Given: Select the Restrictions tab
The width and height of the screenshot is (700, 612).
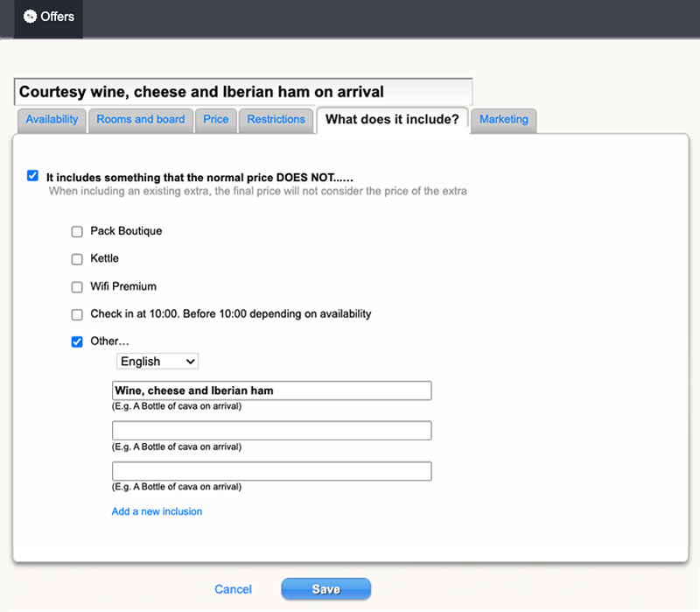Looking at the screenshot, I should click(x=276, y=120).
